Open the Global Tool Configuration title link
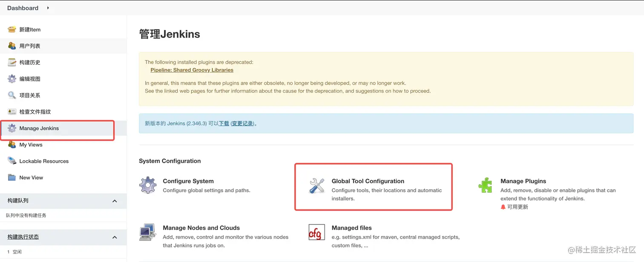The width and height of the screenshot is (644, 262). (x=368, y=181)
